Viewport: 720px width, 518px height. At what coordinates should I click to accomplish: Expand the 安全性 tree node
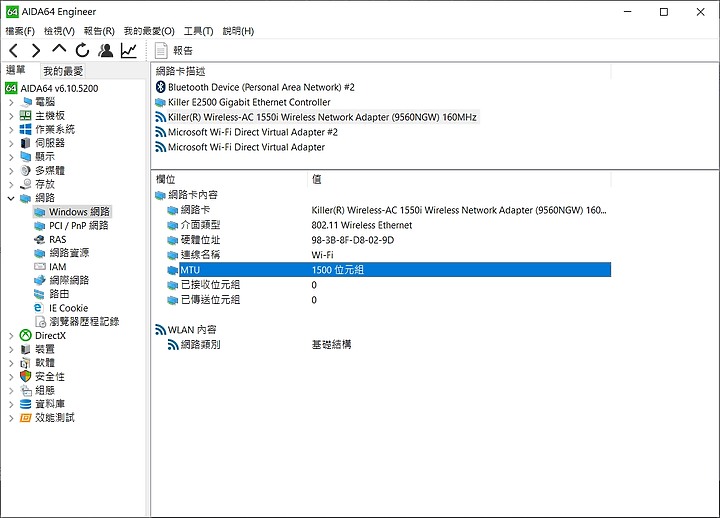click(x=11, y=377)
